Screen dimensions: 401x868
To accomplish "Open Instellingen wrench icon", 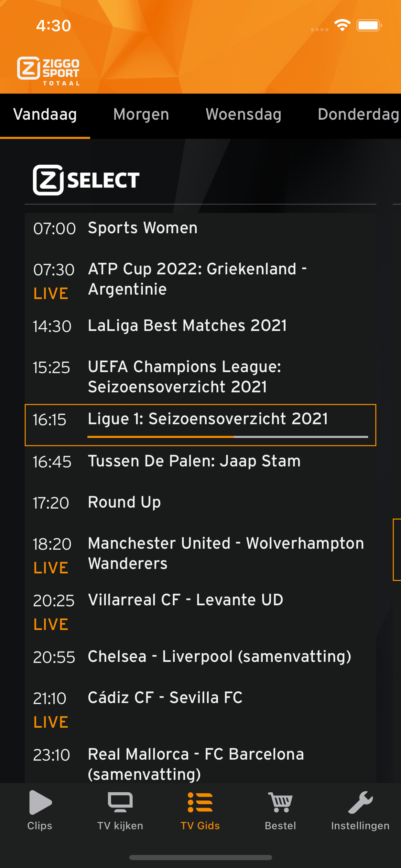I will pos(360,802).
